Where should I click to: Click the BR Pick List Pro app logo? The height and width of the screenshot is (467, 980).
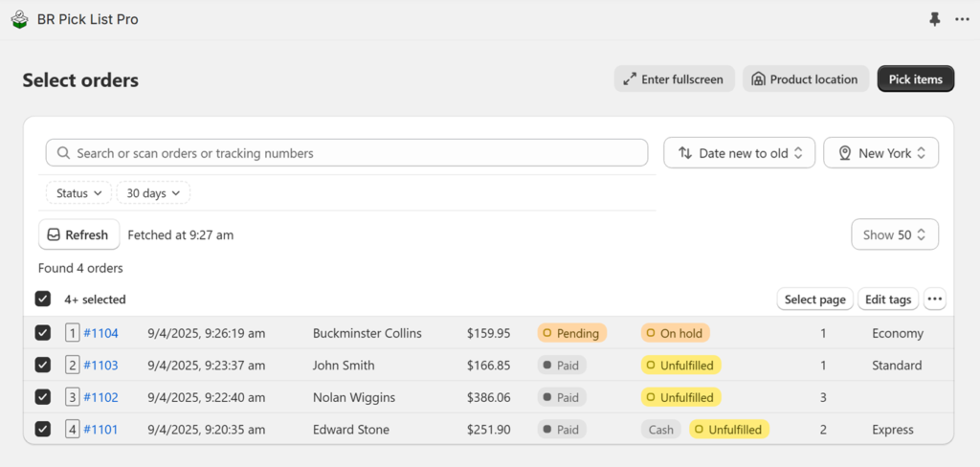point(20,19)
